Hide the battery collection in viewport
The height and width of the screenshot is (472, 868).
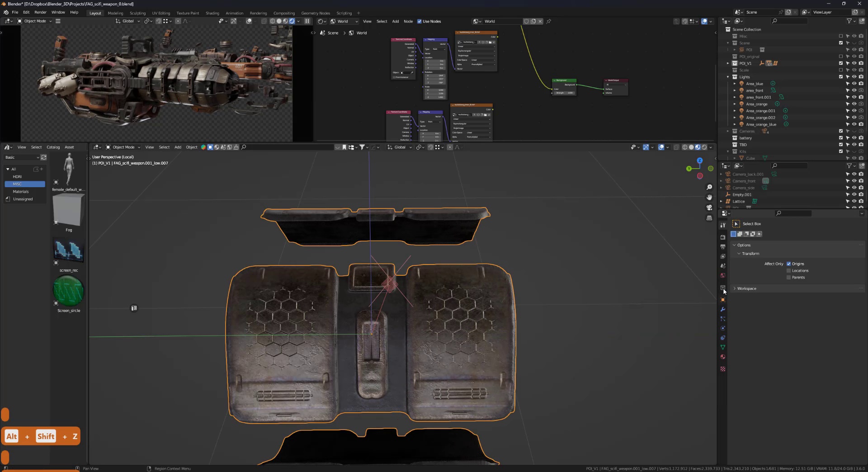(854, 138)
